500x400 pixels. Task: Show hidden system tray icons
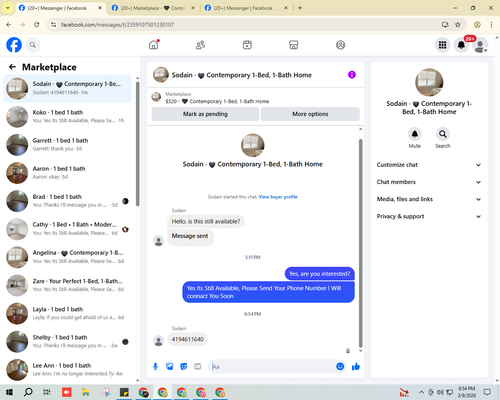coord(421,392)
